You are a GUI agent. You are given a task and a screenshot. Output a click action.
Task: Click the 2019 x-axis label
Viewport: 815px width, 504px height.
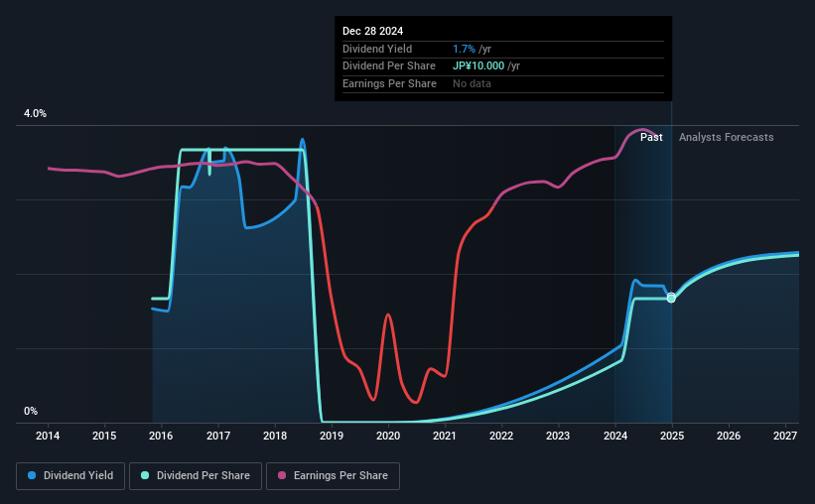332,436
